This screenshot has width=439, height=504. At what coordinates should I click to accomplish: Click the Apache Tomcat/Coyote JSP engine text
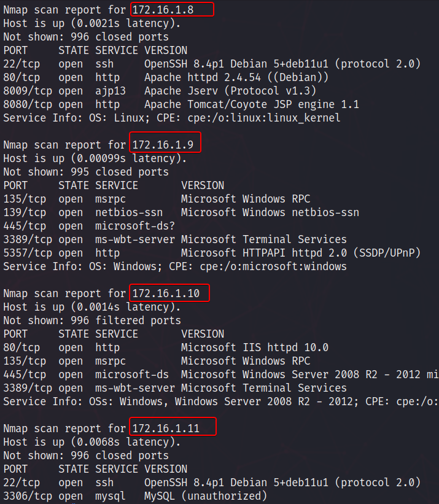252,104
